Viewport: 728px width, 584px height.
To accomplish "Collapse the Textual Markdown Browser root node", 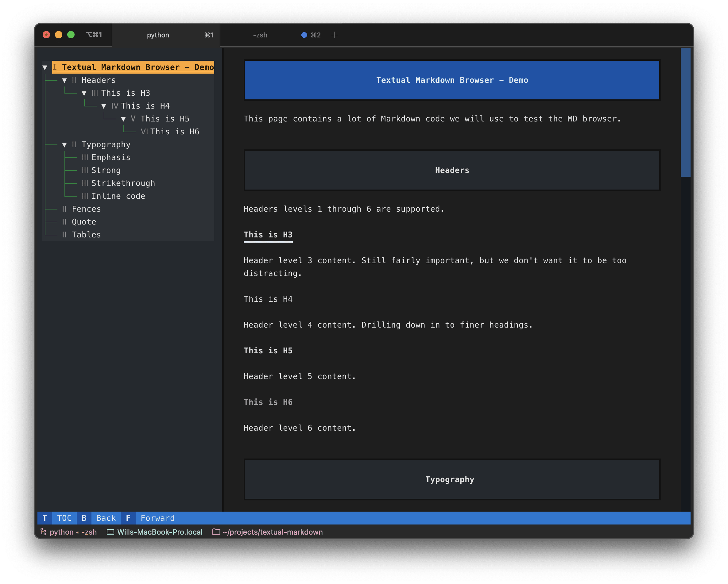I will pyautogui.click(x=45, y=67).
